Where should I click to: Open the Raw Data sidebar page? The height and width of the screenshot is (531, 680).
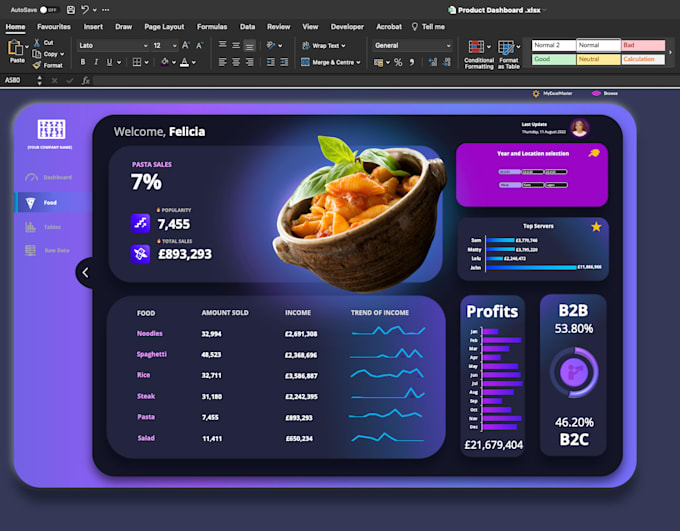pyautogui.click(x=48, y=250)
